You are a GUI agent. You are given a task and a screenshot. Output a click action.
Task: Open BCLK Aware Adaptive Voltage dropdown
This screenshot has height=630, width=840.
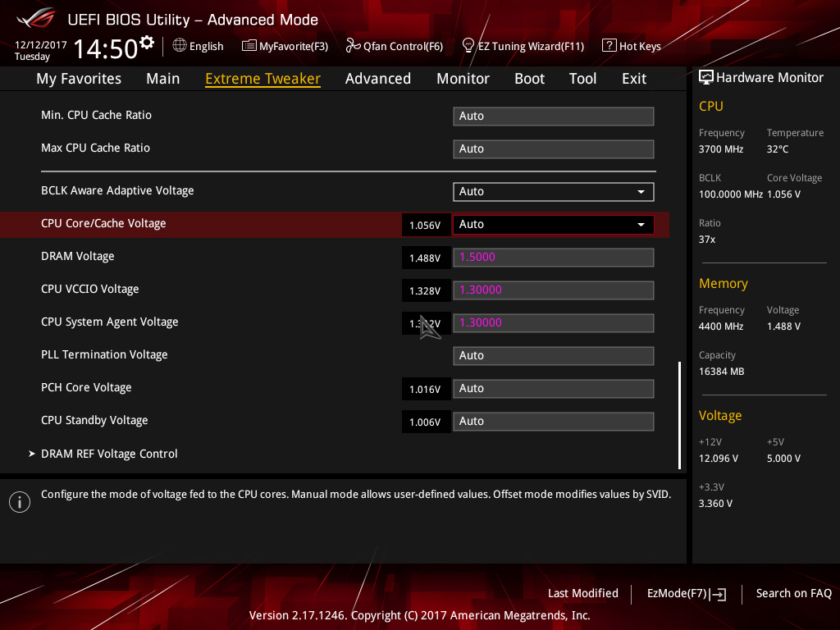tap(554, 192)
